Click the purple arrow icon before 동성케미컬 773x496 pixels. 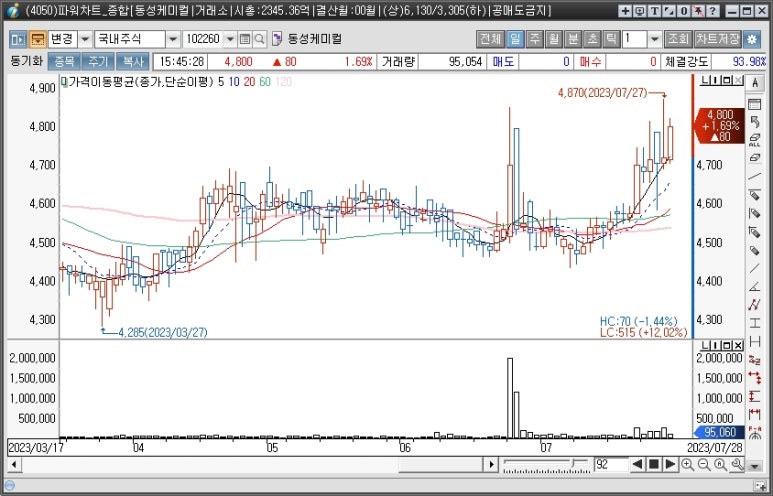coord(277,39)
